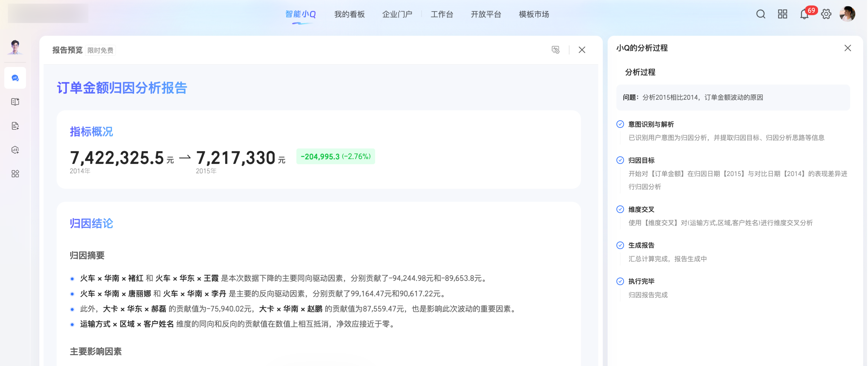
Task: Click the 归因目标 step check circle
Action: tap(620, 160)
